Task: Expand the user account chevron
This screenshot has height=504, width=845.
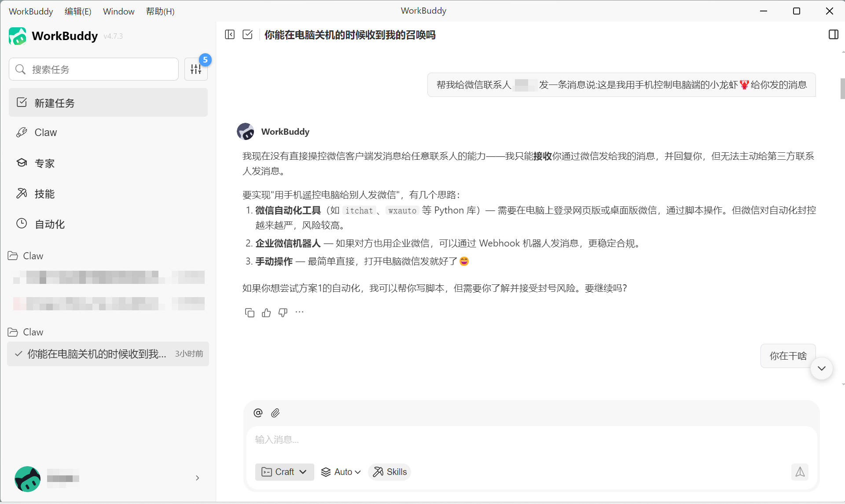Action: tap(198, 478)
